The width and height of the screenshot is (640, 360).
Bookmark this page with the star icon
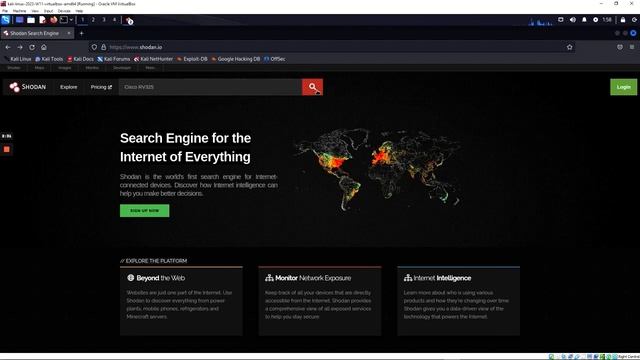click(569, 47)
